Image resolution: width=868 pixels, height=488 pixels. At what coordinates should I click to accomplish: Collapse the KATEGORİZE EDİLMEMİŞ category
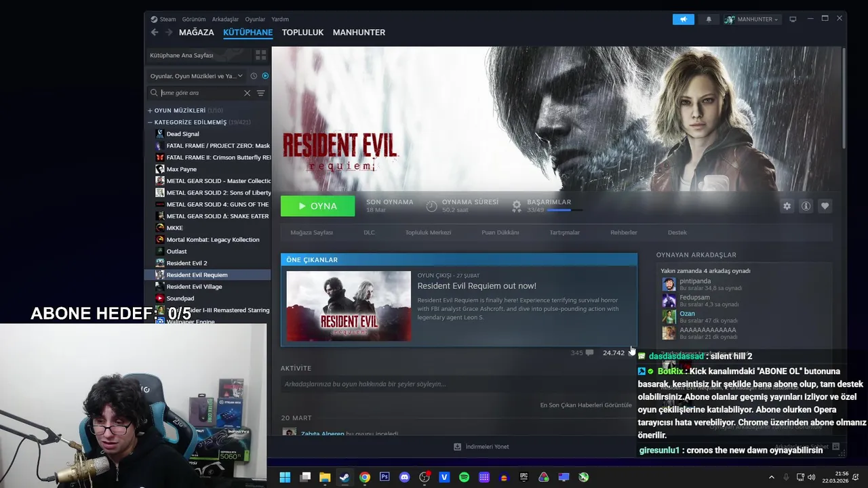[x=150, y=123]
